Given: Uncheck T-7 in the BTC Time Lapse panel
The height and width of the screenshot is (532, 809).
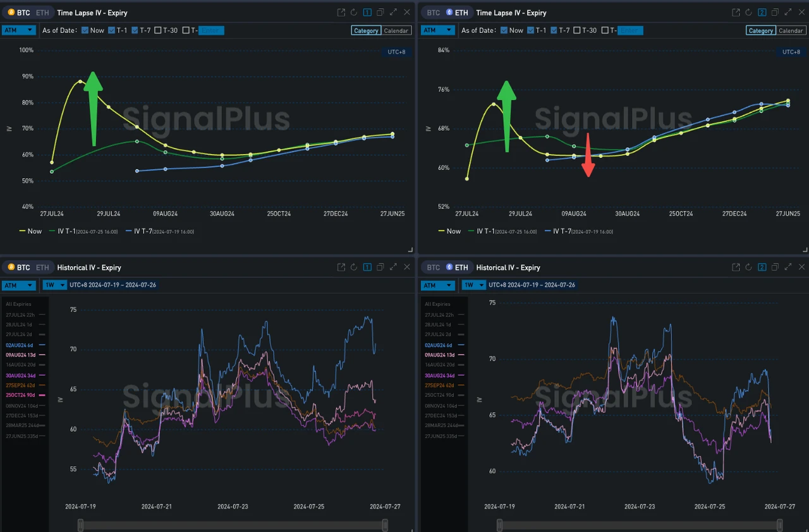Looking at the screenshot, I should tap(135, 30).
